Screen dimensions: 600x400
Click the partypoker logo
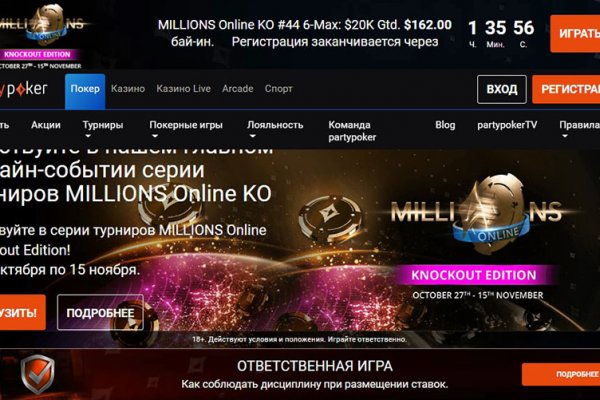(24, 89)
